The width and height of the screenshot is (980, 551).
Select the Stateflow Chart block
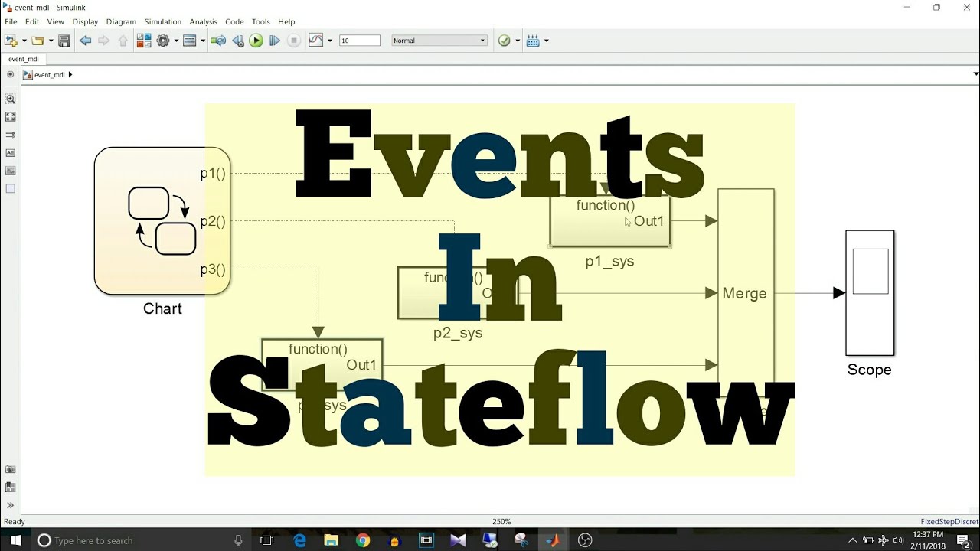click(x=162, y=221)
